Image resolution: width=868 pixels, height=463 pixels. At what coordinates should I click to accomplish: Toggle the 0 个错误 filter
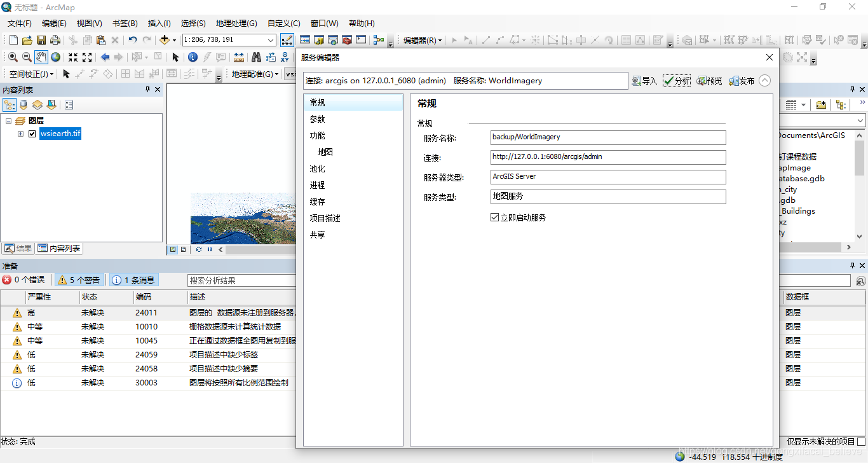click(x=25, y=280)
